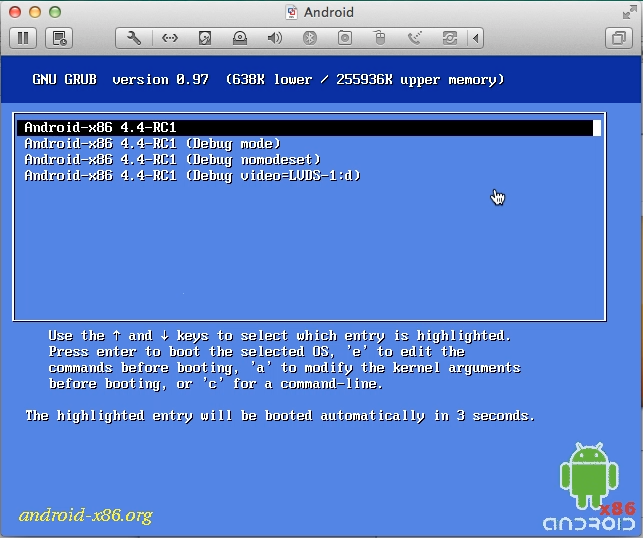Open virtual machine settings wrench icon
Screen dimensions: 643x538
(134, 38)
